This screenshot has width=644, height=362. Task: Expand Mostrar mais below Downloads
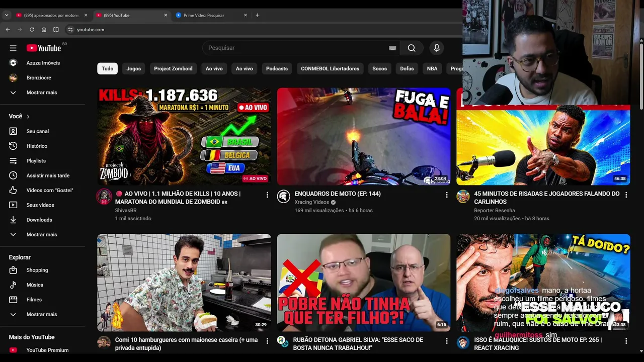(x=42, y=234)
